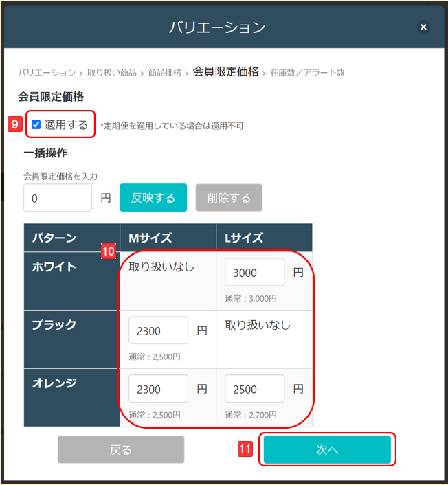448x485 pixels.
Task: Edit the オレンジ Mサイズ price field
Action: 159,389
